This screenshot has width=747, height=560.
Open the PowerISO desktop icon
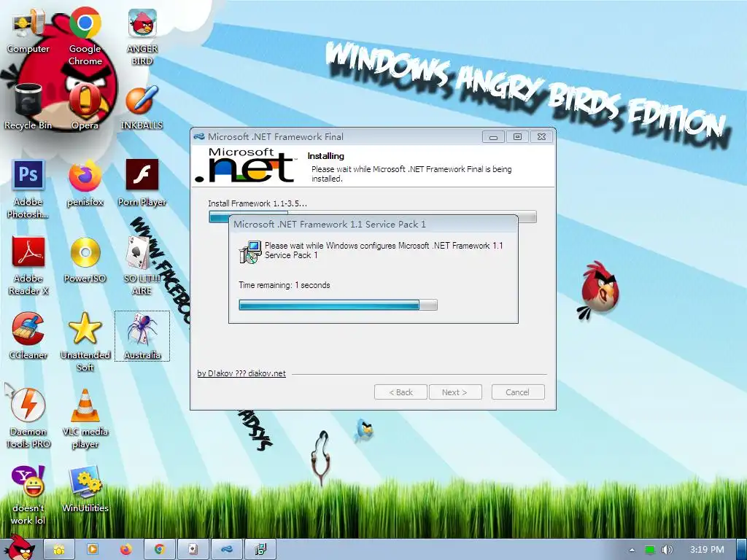[85, 260]
